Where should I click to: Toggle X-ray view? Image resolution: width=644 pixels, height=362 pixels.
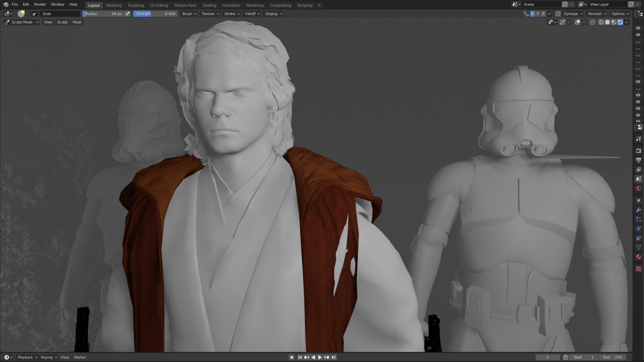pos(592,22)
